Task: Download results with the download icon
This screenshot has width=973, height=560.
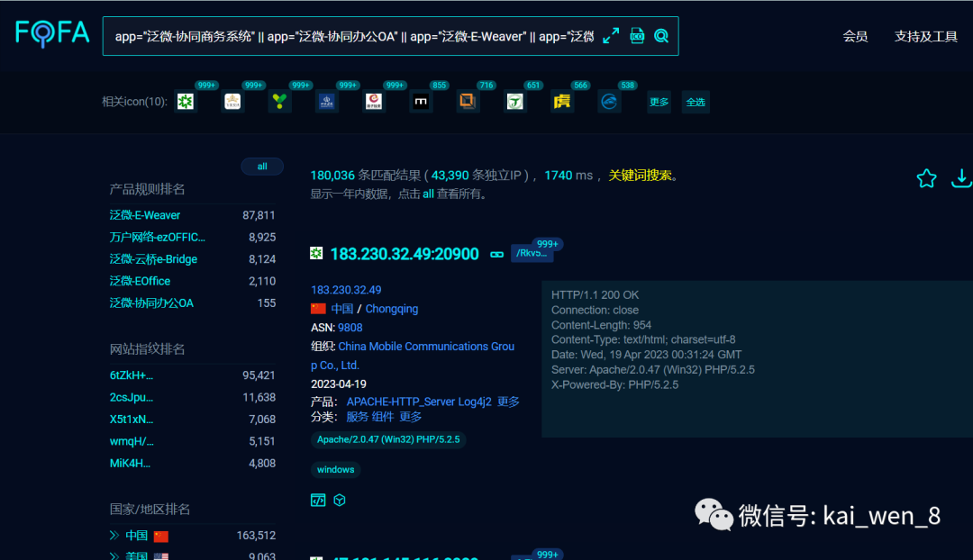Action: (x=961, y=178)
